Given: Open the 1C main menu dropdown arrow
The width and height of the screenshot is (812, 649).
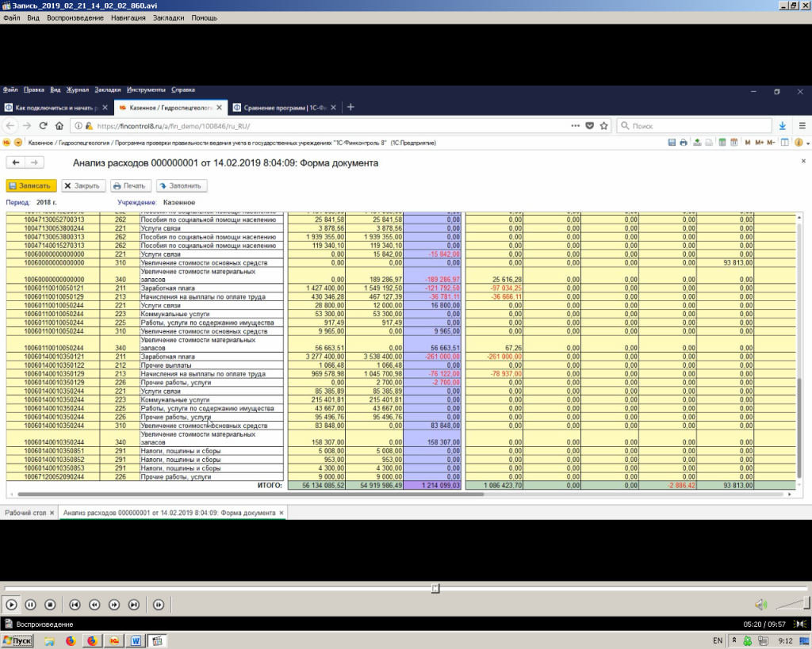Looking at the screenshot, I should coord(18,143).
